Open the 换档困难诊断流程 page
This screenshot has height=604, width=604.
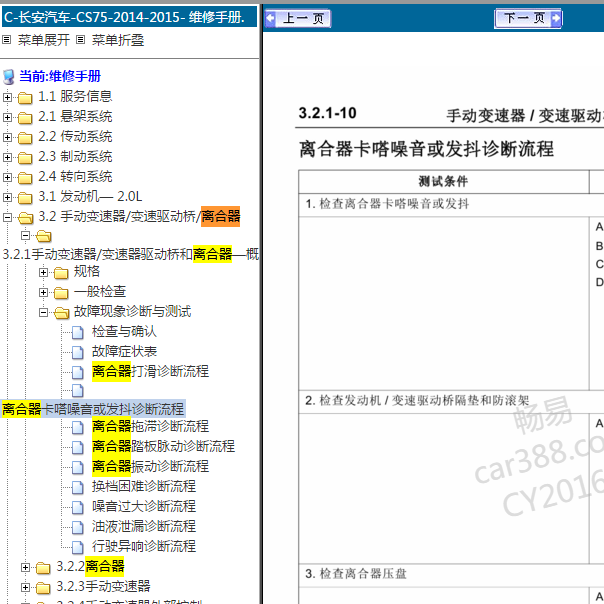click(x=144, y=487)
